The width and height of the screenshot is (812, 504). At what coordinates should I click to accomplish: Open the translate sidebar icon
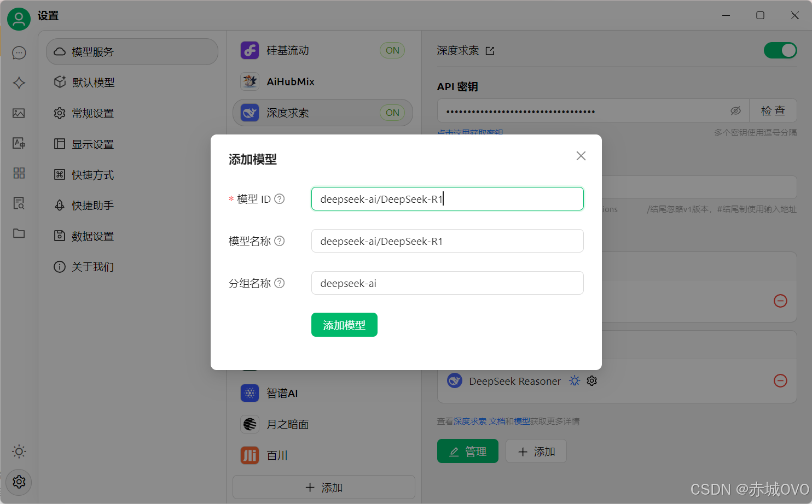19,143
